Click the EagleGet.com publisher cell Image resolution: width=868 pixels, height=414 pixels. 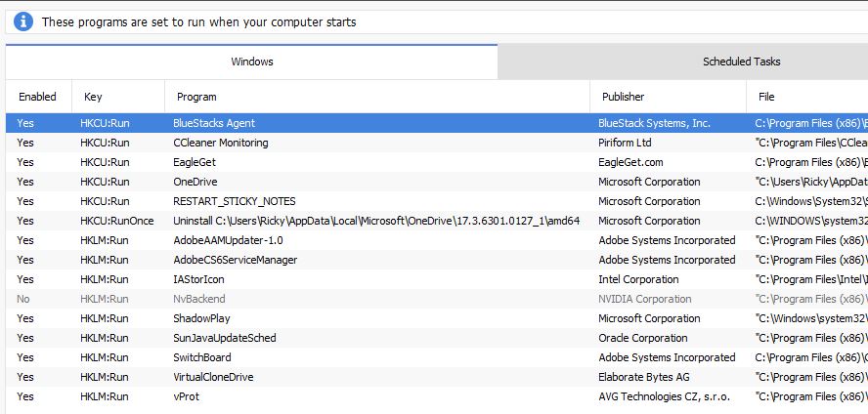(630, 162)
